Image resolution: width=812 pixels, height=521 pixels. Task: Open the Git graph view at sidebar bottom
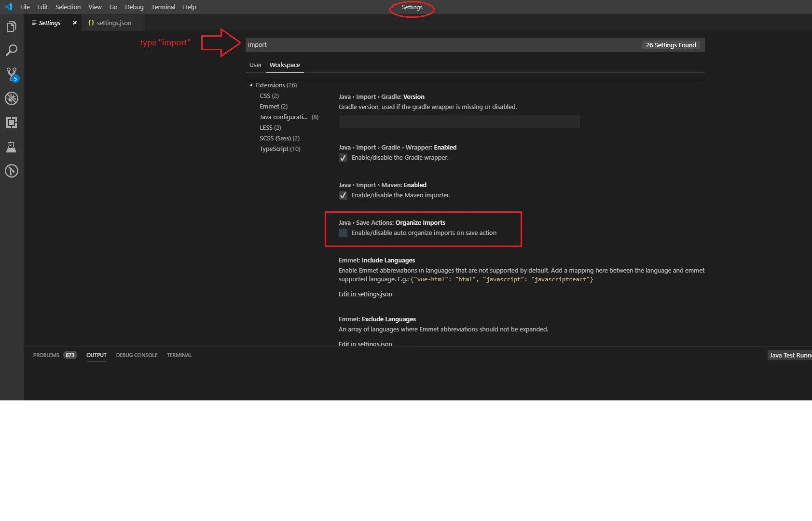tap(12, 171)
